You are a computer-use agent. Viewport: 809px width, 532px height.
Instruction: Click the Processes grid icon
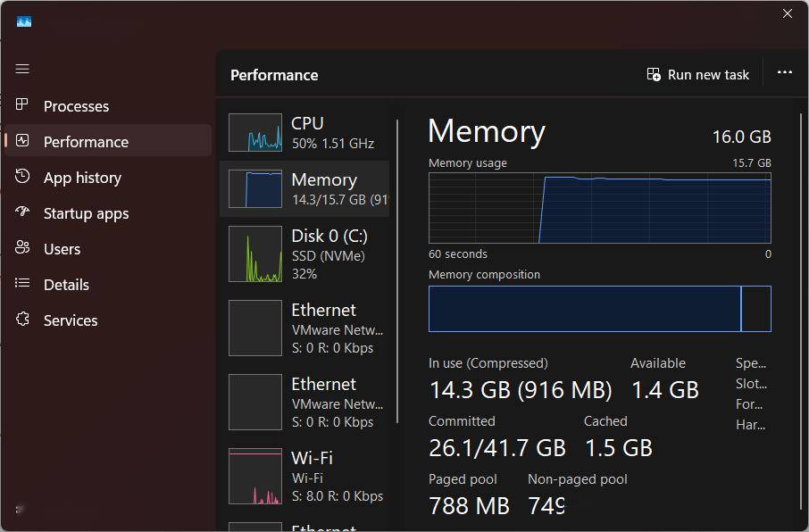pos(23,105)
